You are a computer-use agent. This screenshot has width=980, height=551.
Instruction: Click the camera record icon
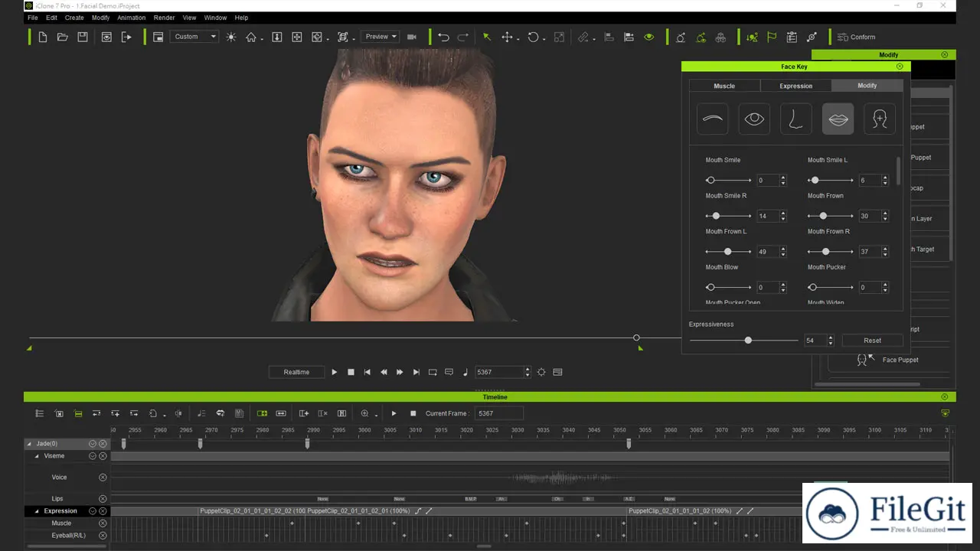pos(411,37)
